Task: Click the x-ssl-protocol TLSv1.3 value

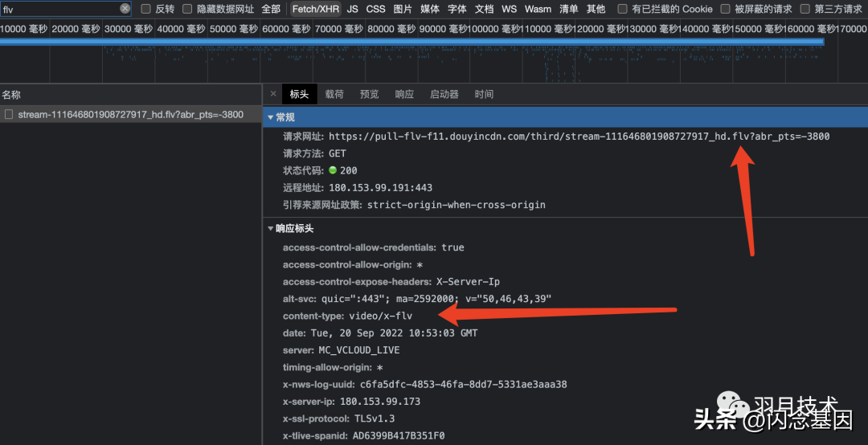Action: click(x=374, y=418)
